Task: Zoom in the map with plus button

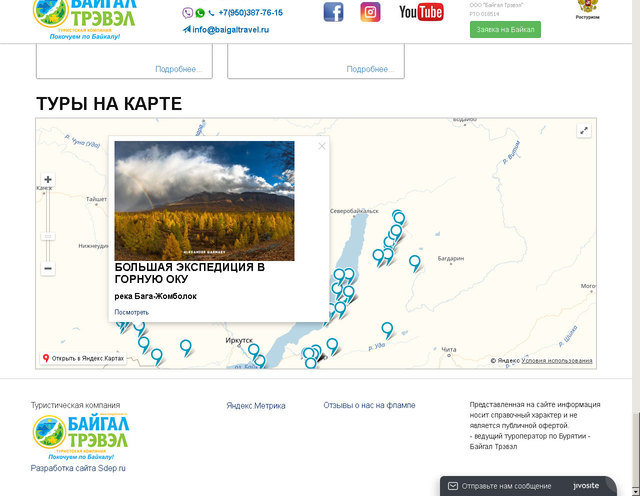Action: (48, 180)
